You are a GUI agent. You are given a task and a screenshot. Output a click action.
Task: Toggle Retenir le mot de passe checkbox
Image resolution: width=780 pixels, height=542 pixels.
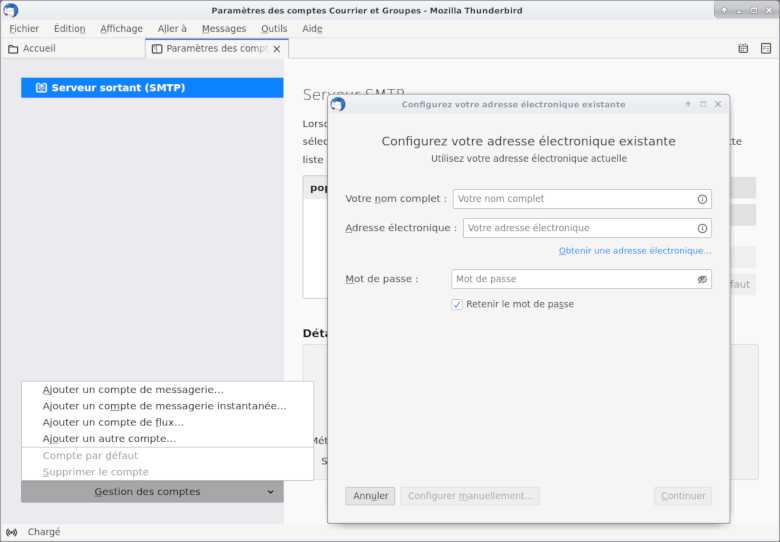point(457,304)
